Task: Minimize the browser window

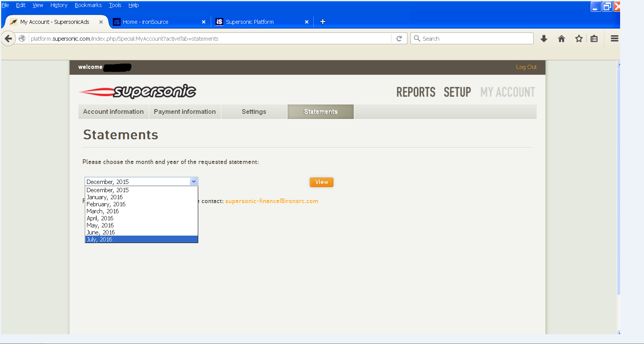Action: click(x=596, y=7)
